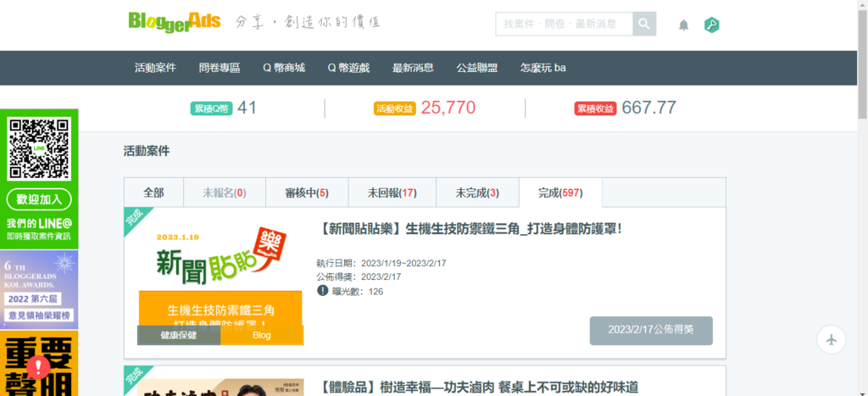Image resolution: width=868 pixels, height=396 pixels.
Task: Open 怎麼玩 ba in the navigation bar
Action: (543, 68)
